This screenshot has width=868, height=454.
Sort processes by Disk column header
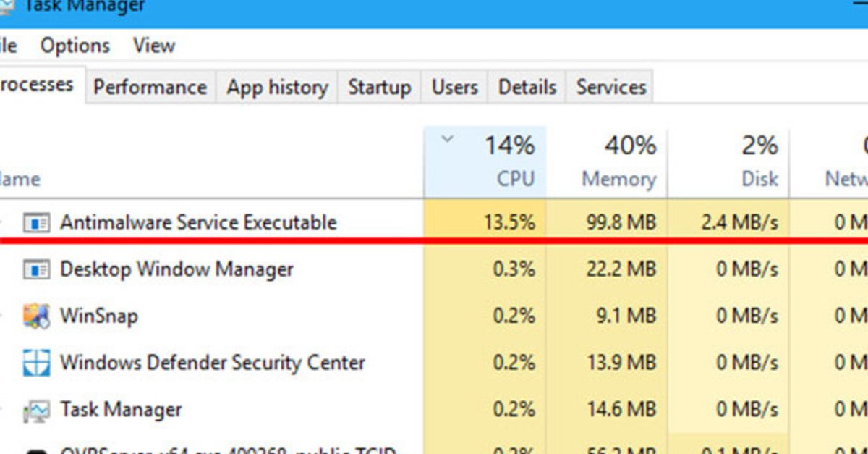[x=759, y=178]
